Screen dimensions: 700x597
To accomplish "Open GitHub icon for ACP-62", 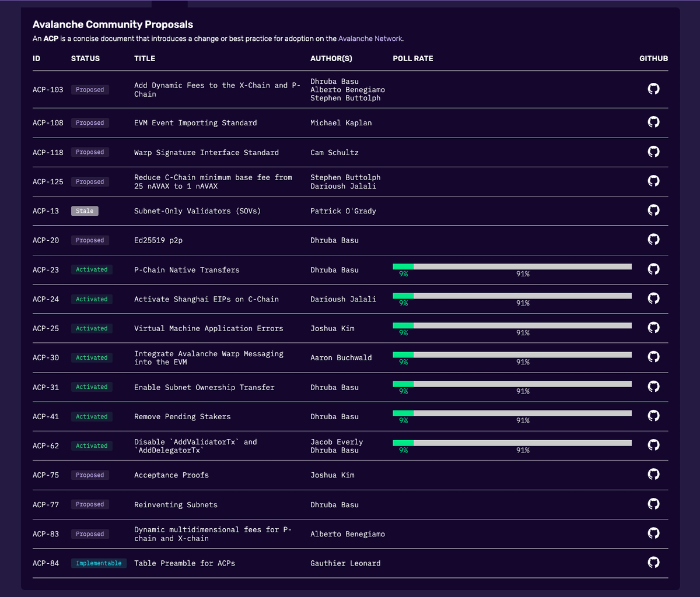I will point(653,445).
